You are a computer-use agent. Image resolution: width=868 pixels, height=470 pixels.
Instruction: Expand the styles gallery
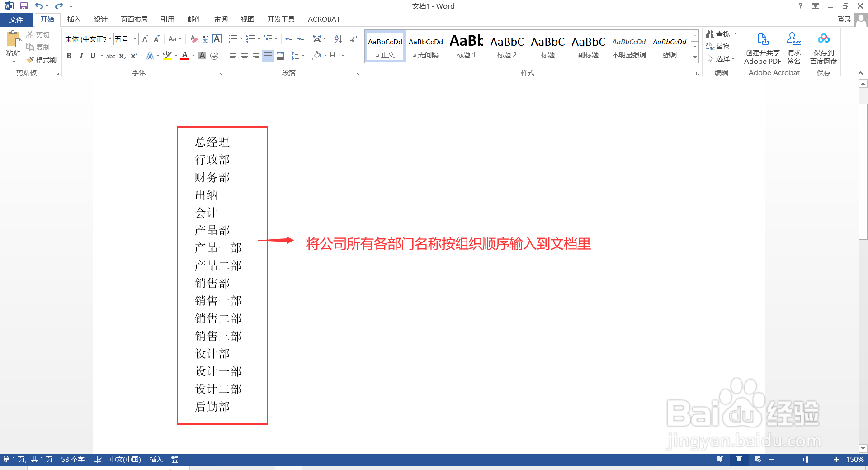point(695,58)
